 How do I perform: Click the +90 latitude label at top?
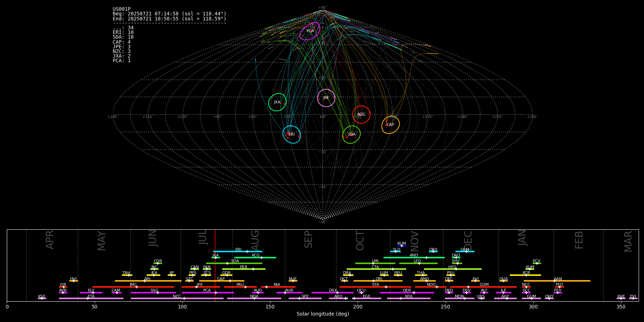coord(322,8)
